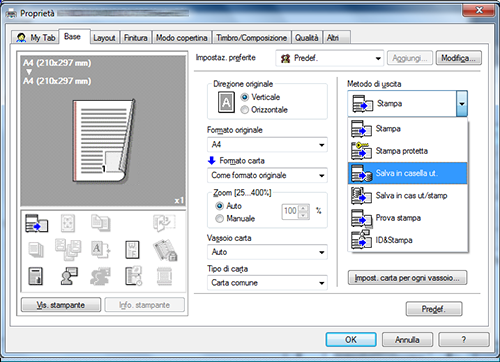
Task: Switch to the My Tab tab
Action: (x=36, y=38)
